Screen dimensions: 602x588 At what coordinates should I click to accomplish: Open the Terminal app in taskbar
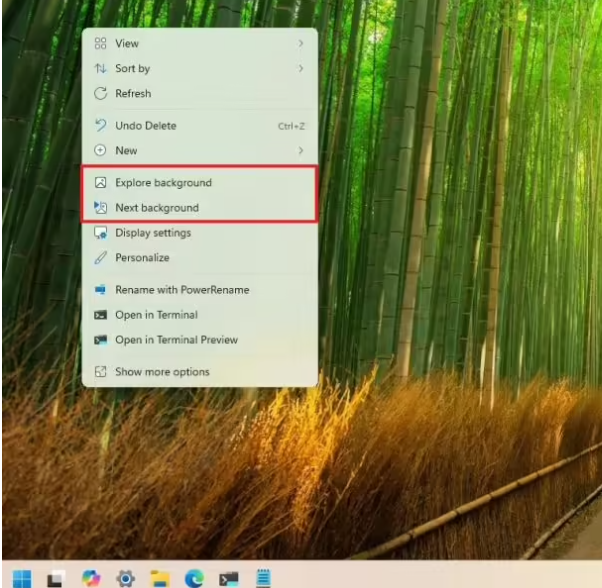(x=229, y=578)
